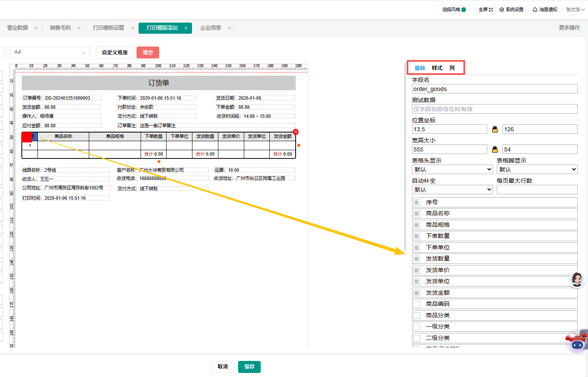Toggle the 位置坐标 lock icon

point(495,129)
